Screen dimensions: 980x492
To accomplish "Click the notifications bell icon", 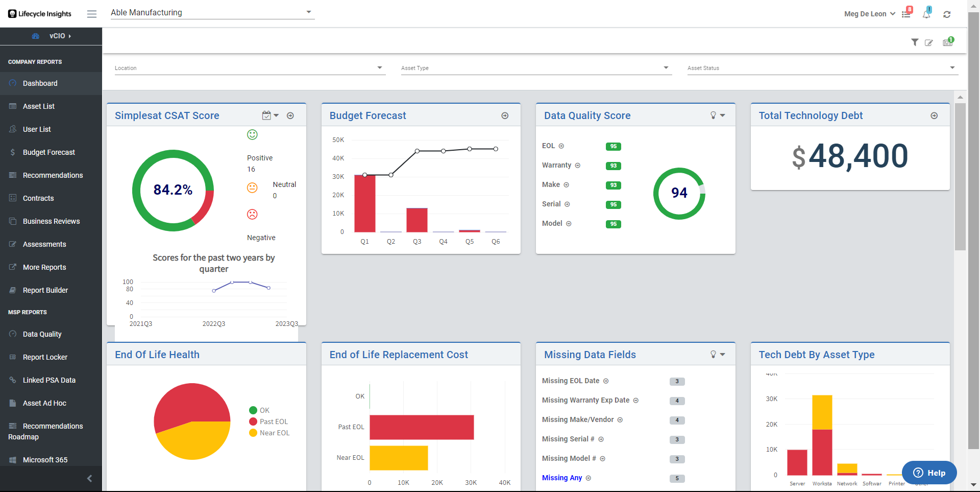I will pyautogui.click(x=926, y=14).
